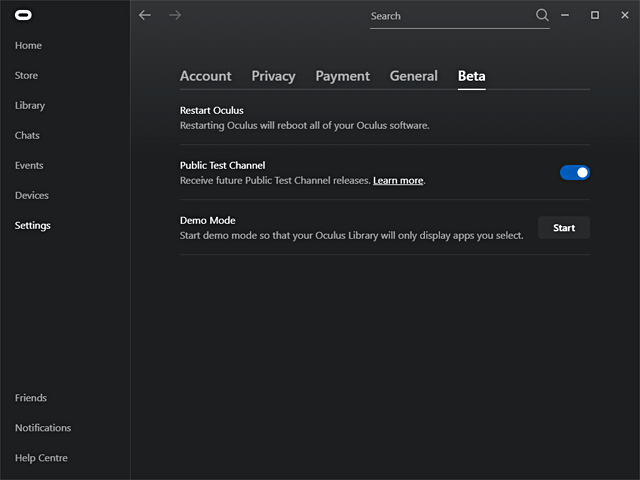Show Notifications from the sidebar
The height and width of the screenshot is (480, 640).
(x=43, y=428)
